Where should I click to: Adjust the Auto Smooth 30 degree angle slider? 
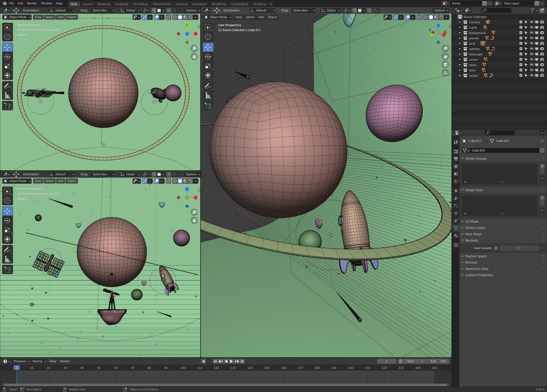click(x=520, y=248)
